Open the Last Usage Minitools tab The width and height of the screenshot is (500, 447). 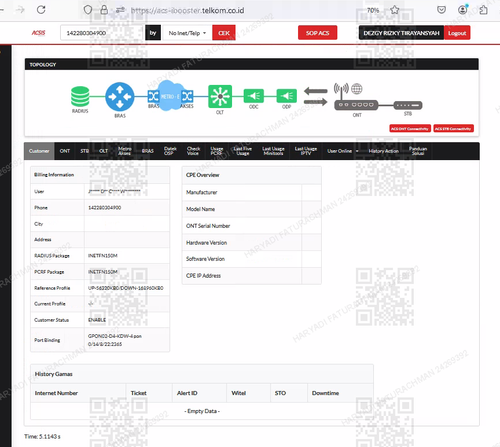273,151
